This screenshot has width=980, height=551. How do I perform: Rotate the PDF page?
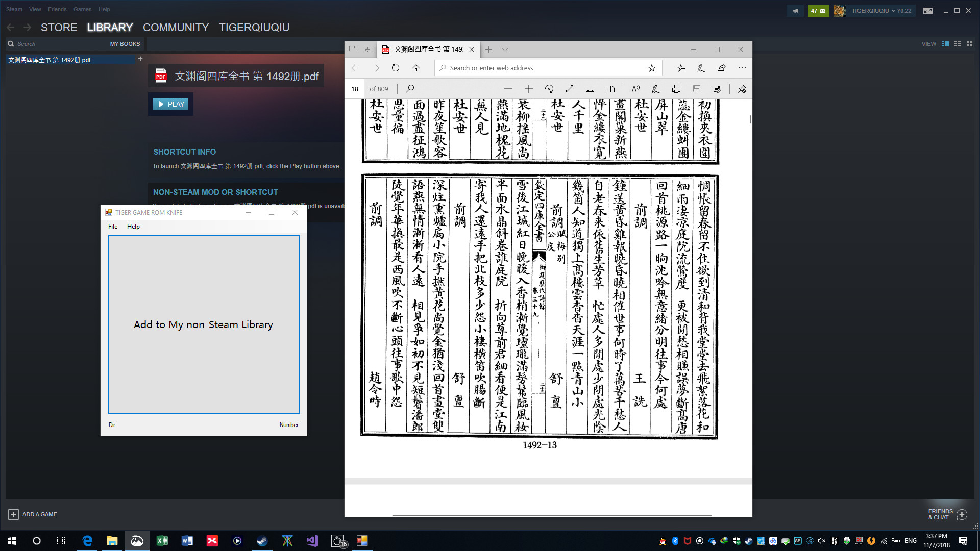[x=550, y=88]
